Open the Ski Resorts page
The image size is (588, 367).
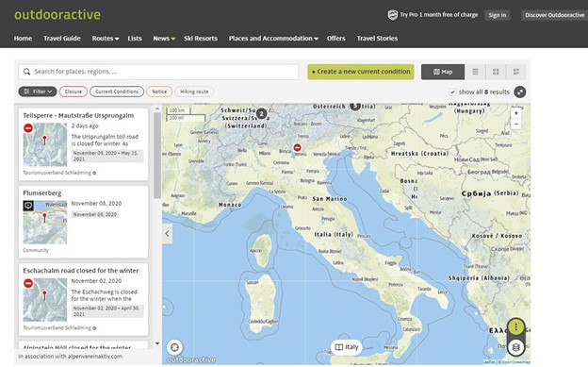pos(201,39)
